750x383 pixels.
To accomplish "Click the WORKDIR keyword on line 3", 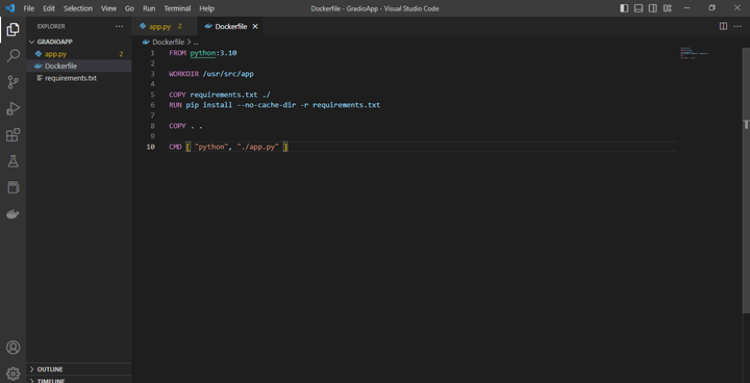I will (184, 74).
